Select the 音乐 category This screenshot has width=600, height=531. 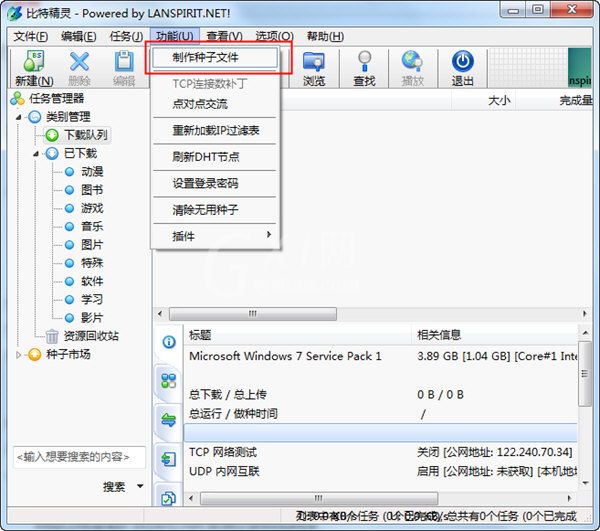click(x=92, y=226)
